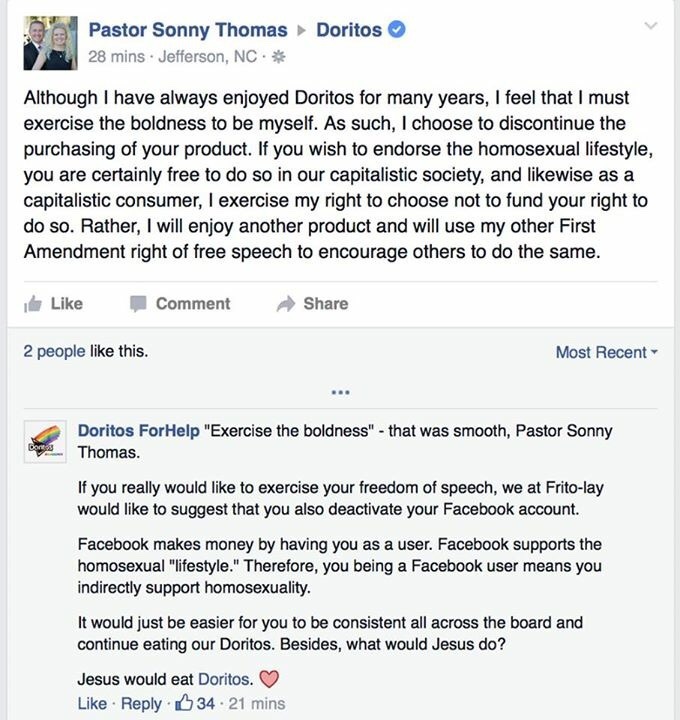The height and width of the screenshot is (720, 680).
Task: Open the three-dots ellipsis above the comment
Action: coord(339,391)
